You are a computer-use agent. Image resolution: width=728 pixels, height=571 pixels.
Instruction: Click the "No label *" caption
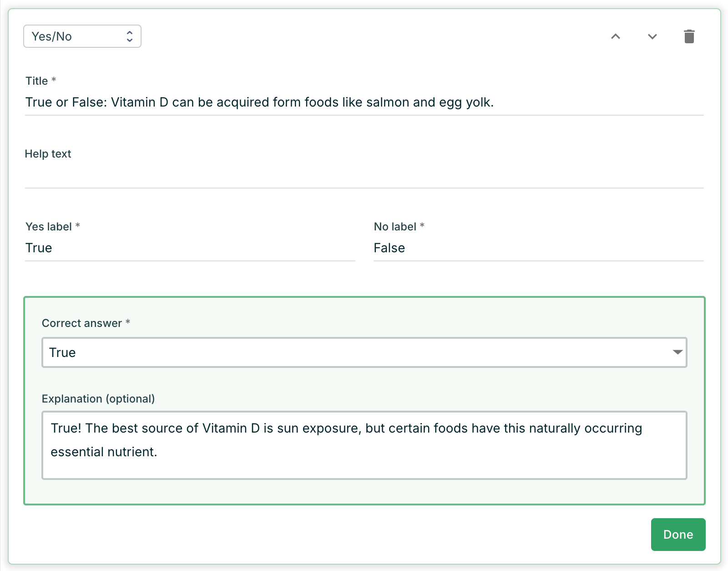coord(399,227)
